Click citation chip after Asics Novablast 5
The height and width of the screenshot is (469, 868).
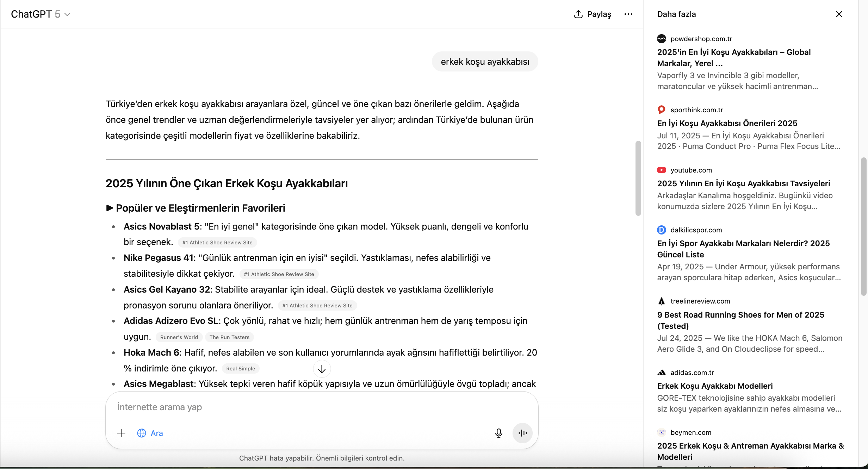click(217, 243)
